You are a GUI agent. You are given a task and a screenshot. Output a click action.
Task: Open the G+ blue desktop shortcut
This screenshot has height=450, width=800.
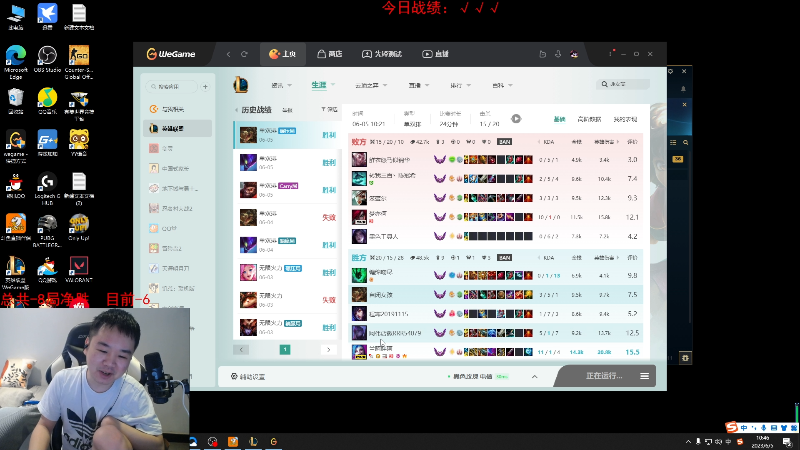pos(47,143)
